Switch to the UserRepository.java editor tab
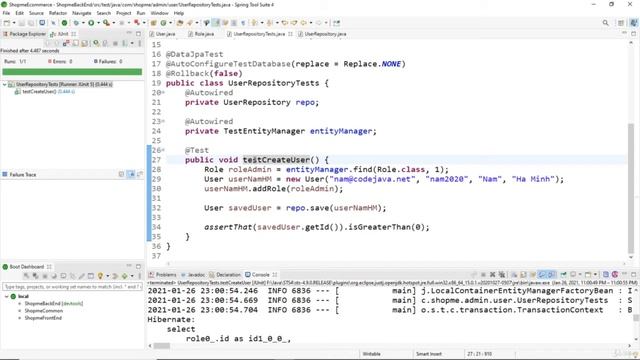 [x=322, y=34]
